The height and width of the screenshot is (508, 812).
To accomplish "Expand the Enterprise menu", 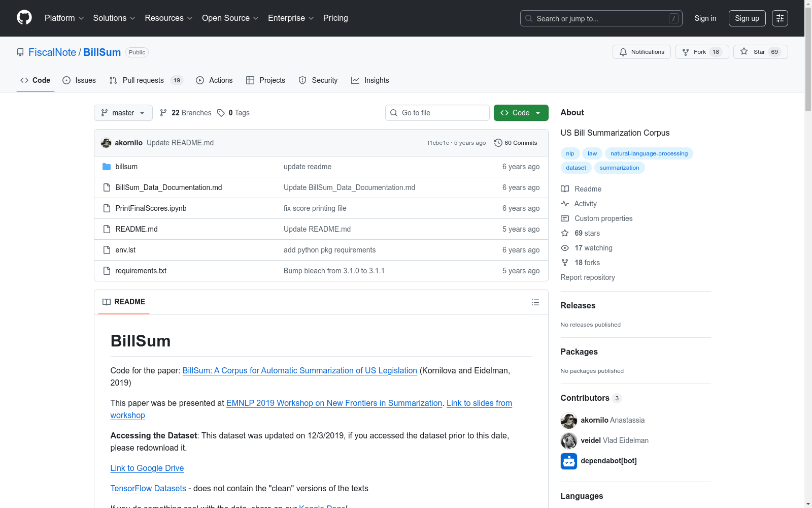I will pyautogui.click(x=291, y=18).
